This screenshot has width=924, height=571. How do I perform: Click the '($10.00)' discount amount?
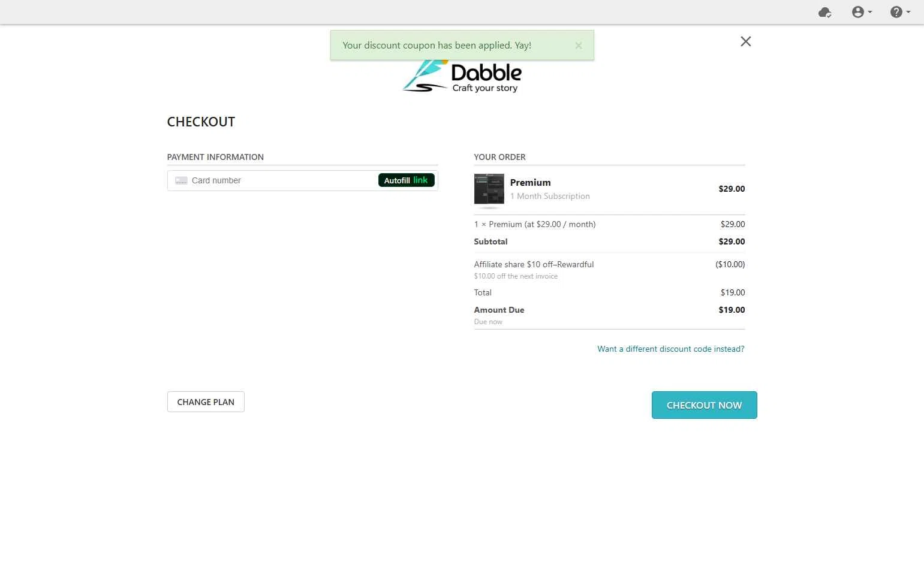pyautogui.click(x=730, y=264)
